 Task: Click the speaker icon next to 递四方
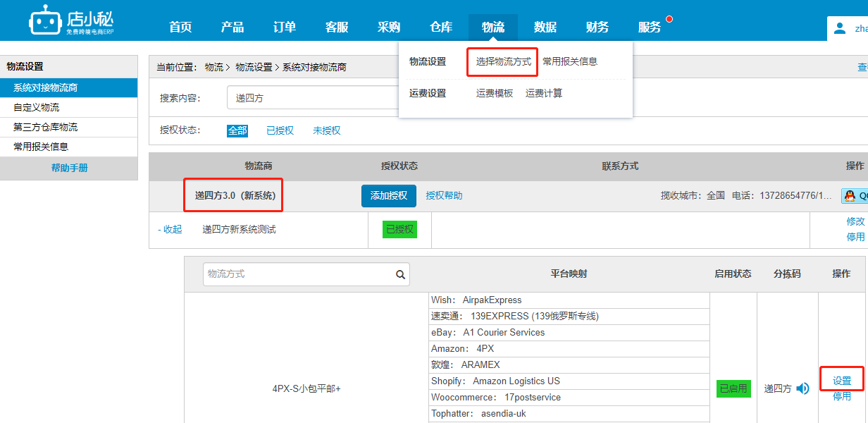click(802, 388)
